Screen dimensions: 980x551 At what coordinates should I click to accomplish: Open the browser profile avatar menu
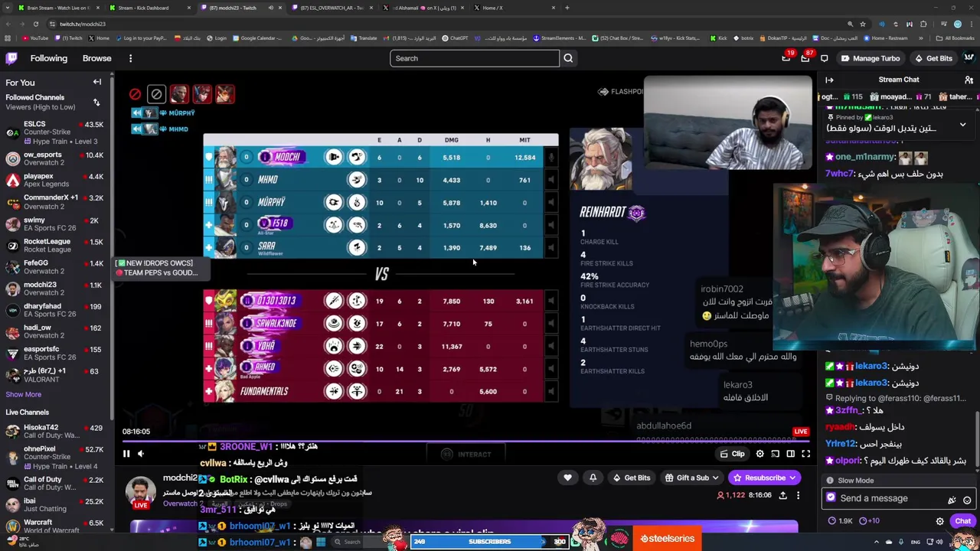click(957, 24)
